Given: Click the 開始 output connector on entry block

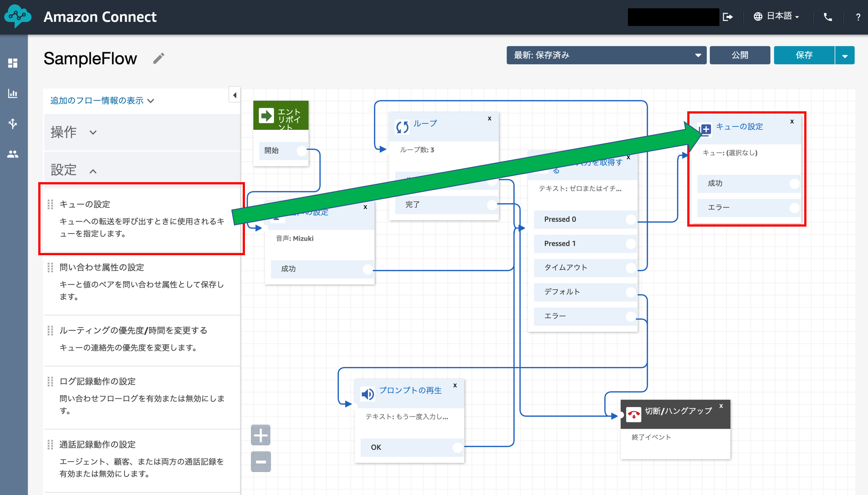Looking at the screenshot, I should point(301,150).
